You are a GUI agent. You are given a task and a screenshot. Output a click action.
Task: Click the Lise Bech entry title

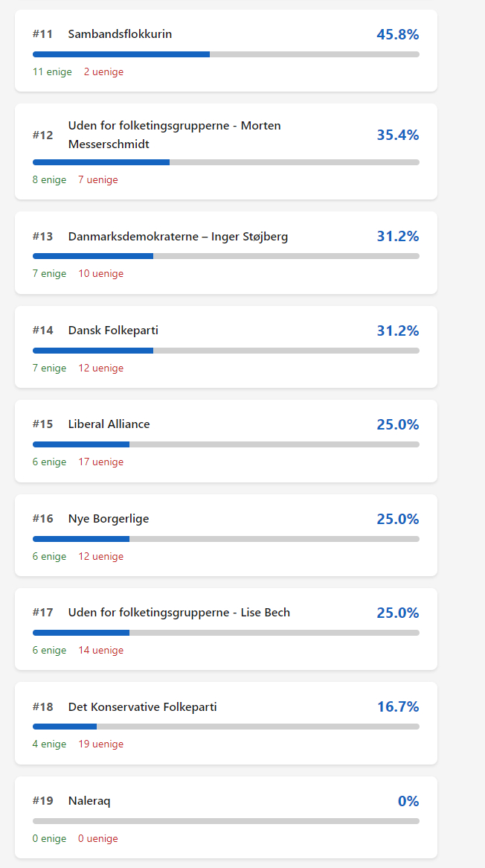pos(179,613)
